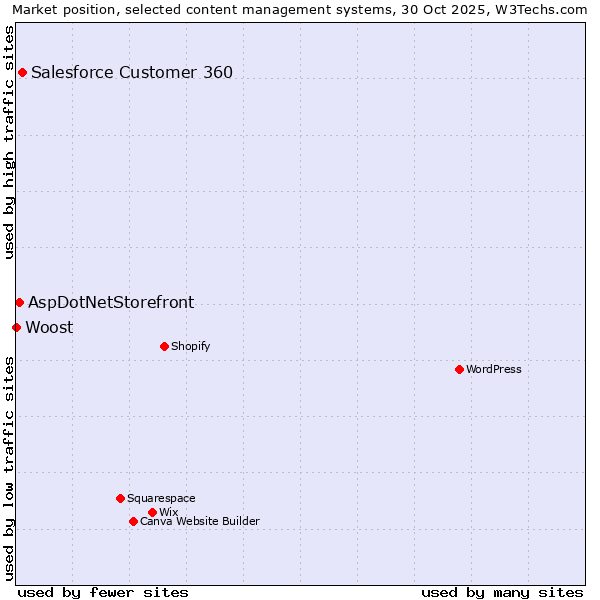This screenshot has height=600, width=600.
Task: Click the 'AspDotNetStorefront' text label
Action: [111, 302]
